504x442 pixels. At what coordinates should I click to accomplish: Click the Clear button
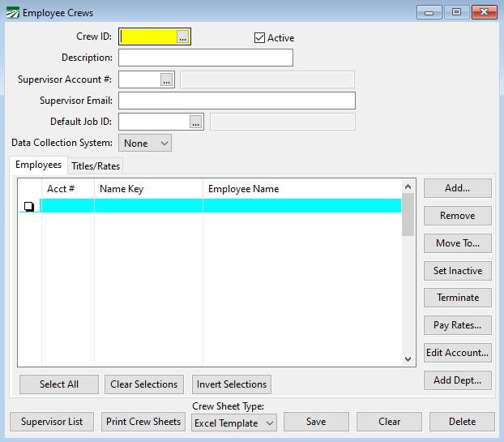[389, 422]
